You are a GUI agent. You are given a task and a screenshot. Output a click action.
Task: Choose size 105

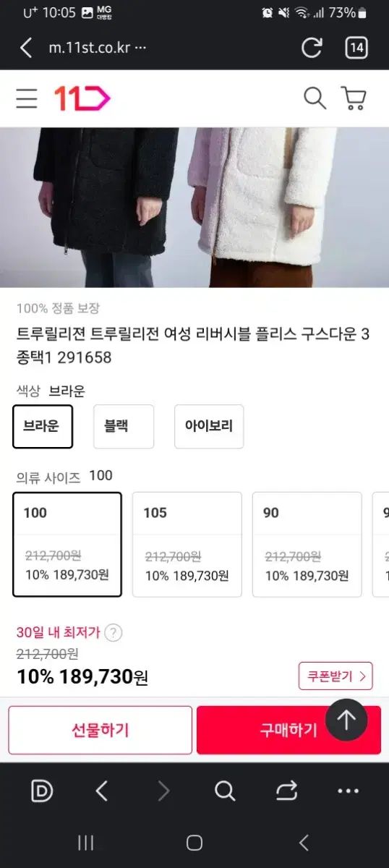tap(187, 545)
